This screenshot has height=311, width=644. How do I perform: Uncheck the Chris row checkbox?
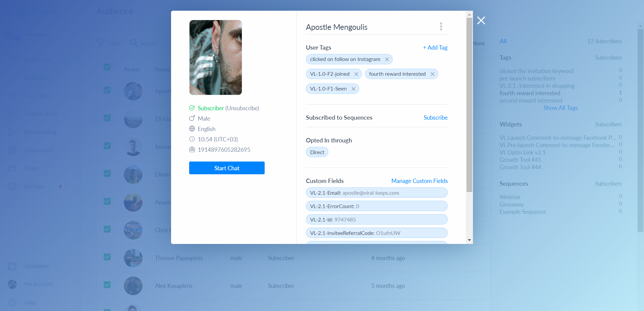[107, 229]
